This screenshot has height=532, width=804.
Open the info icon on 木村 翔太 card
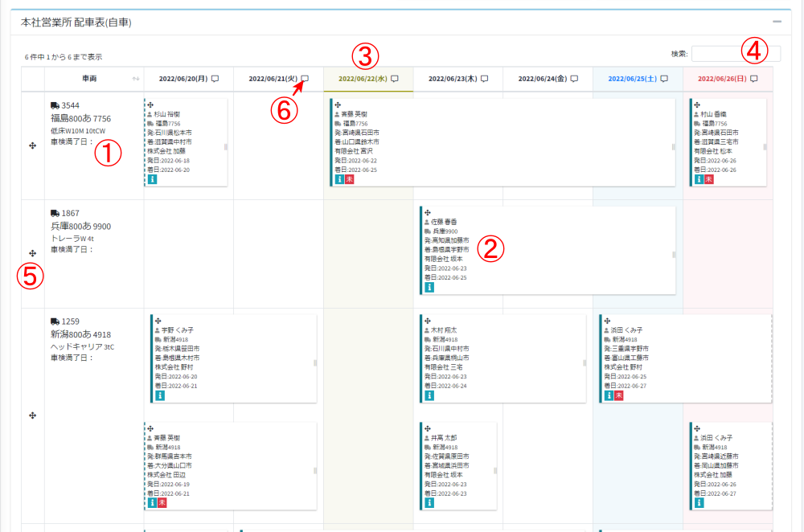(x=429, y=395)
